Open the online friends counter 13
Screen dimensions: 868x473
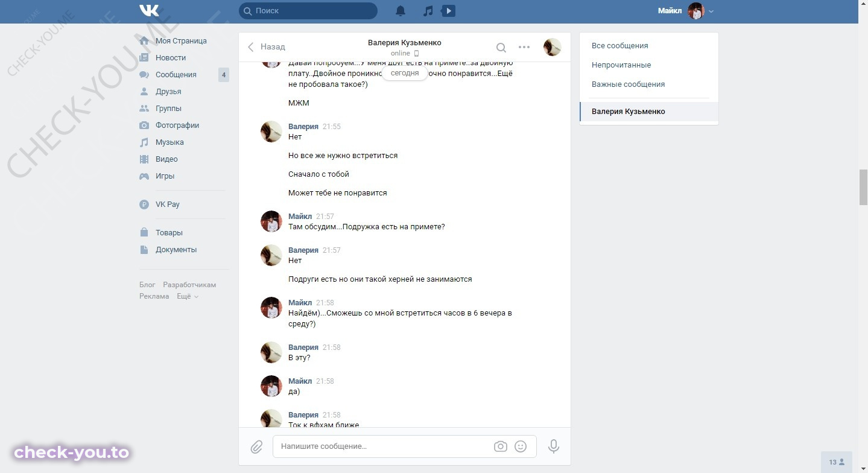(837, 462)
